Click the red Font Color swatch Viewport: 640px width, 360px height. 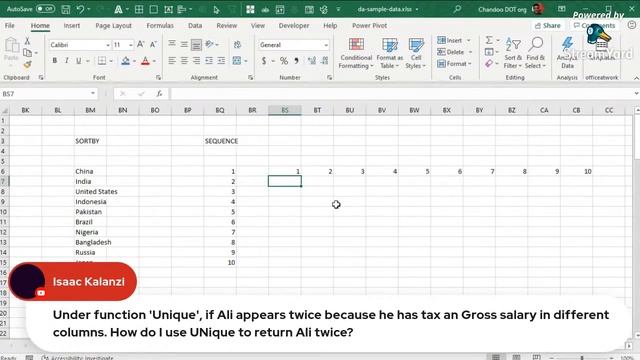tap(145, 61)
